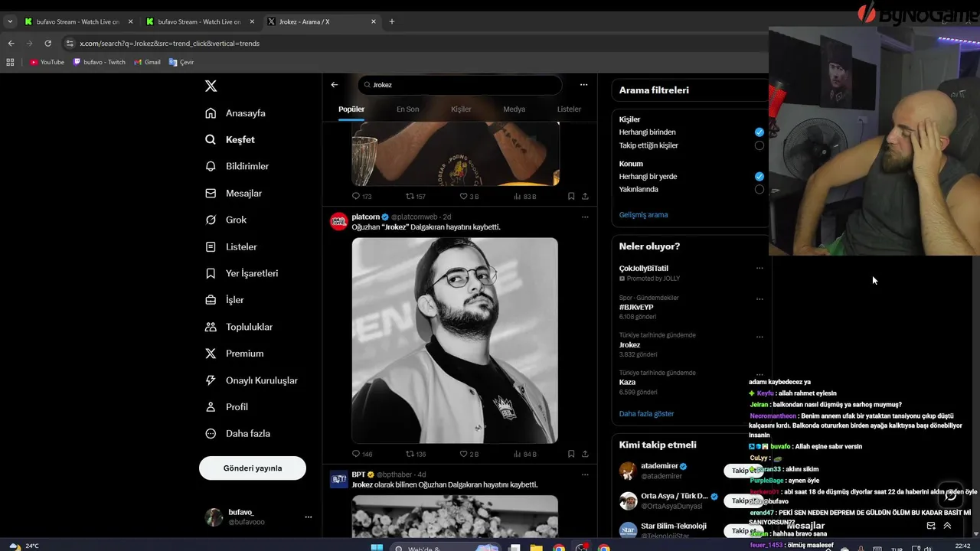Select Yakınlarında location filter

(x=759, y=190)
